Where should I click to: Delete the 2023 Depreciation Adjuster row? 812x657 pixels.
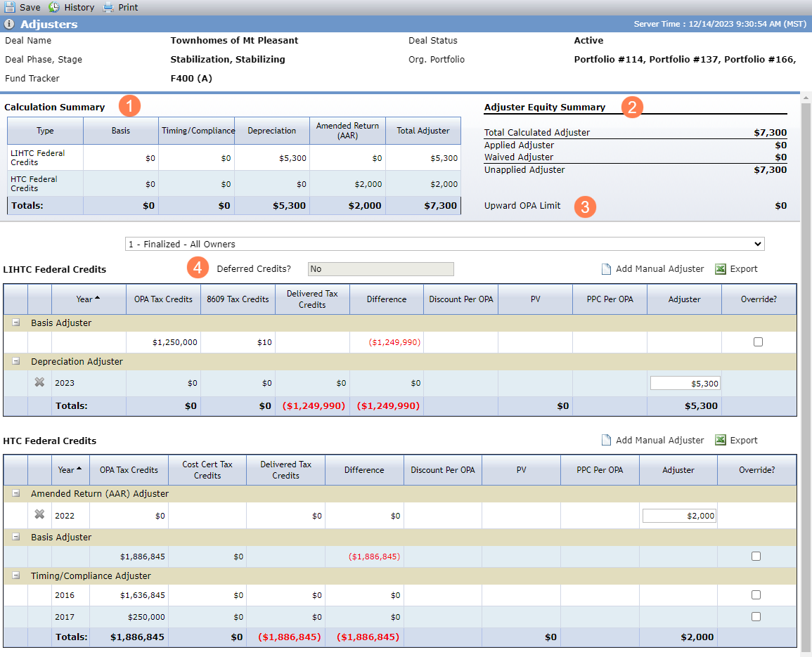(39, 382)
